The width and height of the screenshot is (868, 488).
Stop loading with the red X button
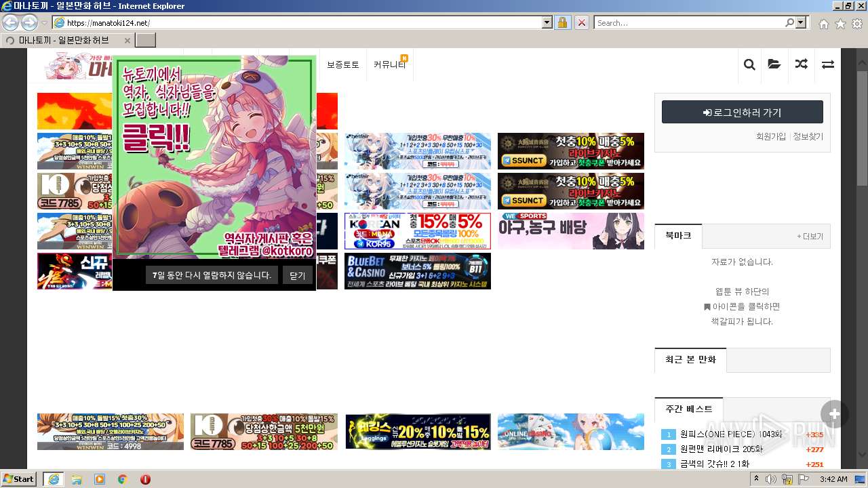pyautogui.click(x=581, y=23)
